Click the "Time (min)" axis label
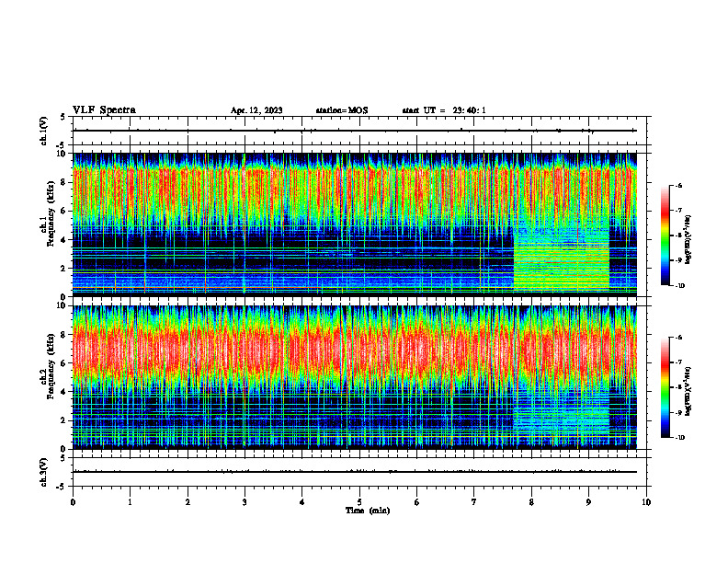This screenshot has width=728, height=563. 368,511
